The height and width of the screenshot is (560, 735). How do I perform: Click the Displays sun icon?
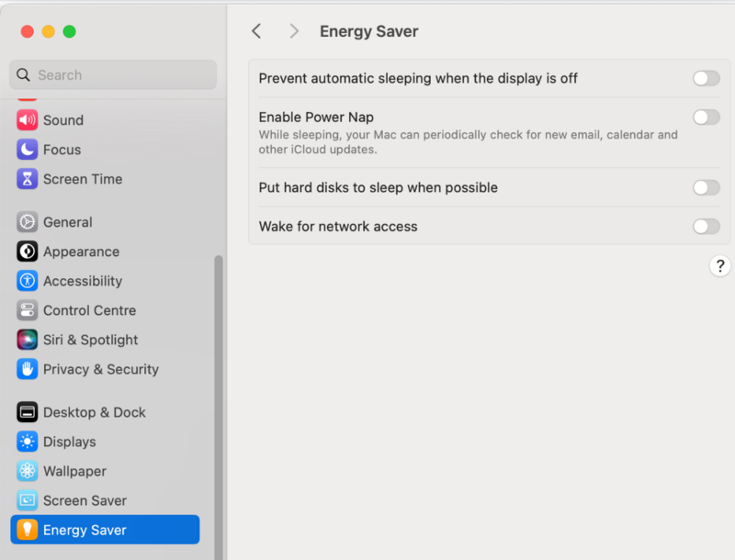pos(28,442)
